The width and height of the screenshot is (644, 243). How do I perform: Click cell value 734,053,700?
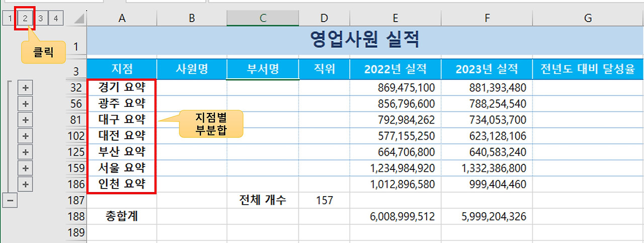487,120
